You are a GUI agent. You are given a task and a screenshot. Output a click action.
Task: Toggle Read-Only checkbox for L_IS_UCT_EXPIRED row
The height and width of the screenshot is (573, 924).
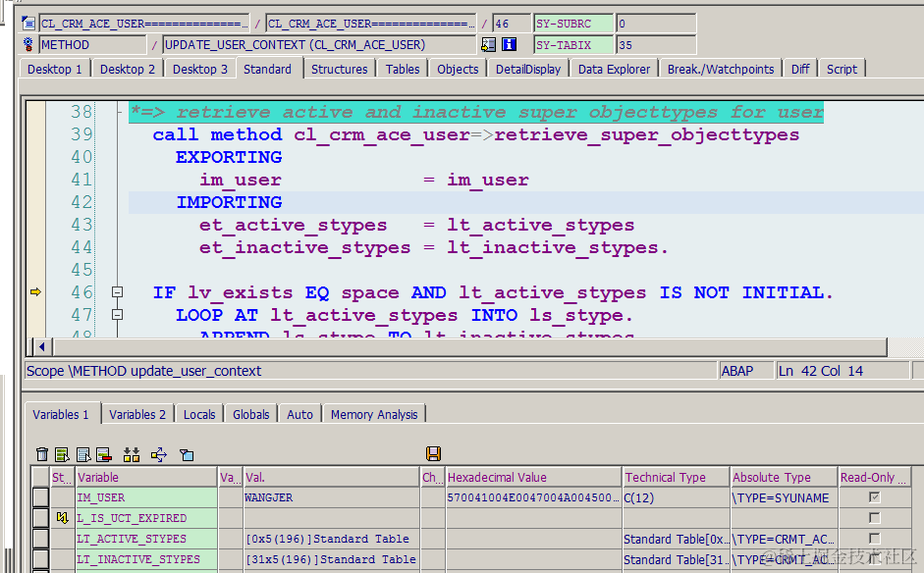click(x=875, y=518)
